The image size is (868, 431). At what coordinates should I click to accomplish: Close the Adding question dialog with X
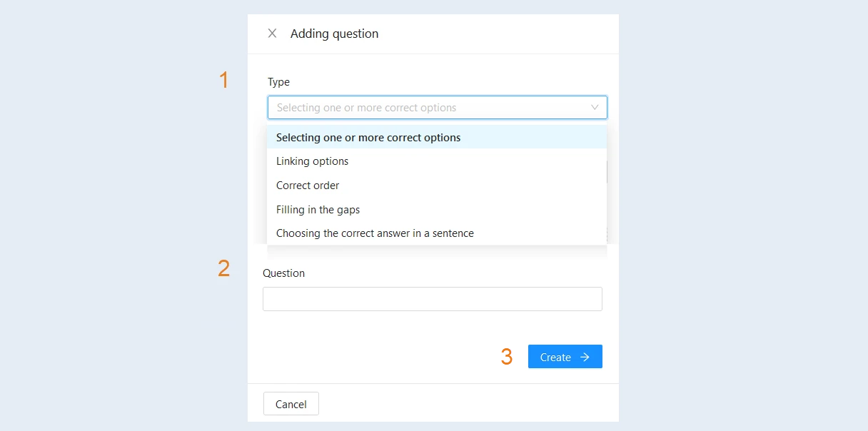272,34
